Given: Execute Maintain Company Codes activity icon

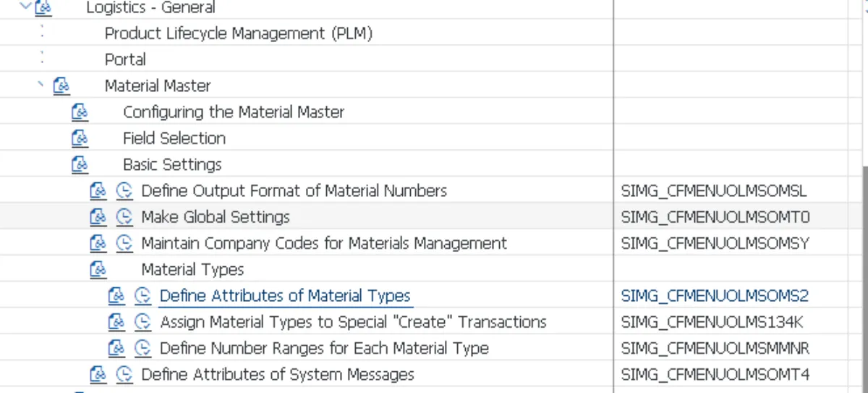Looking at the screenshot, I should 124,243.
